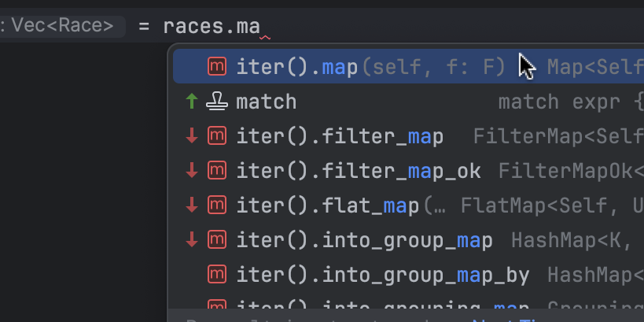
Task: Select iter().filter_map_ok from the completion list
Action: pos(358,171)
